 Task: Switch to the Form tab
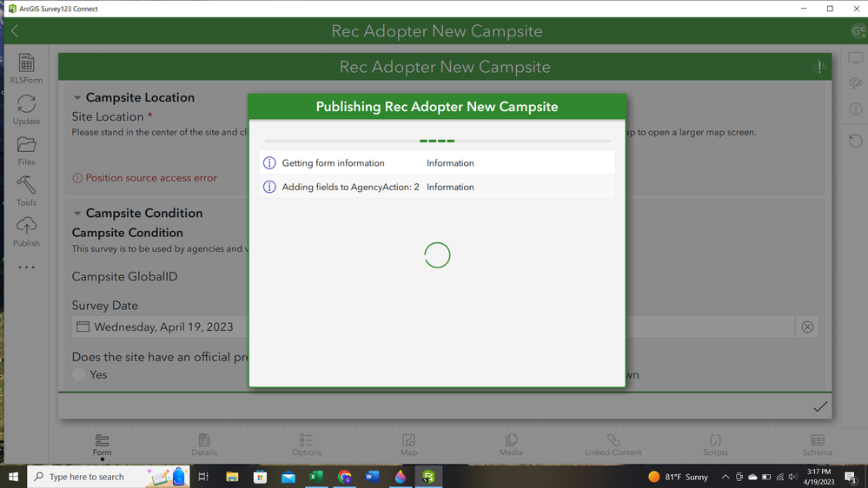point(102,445)
